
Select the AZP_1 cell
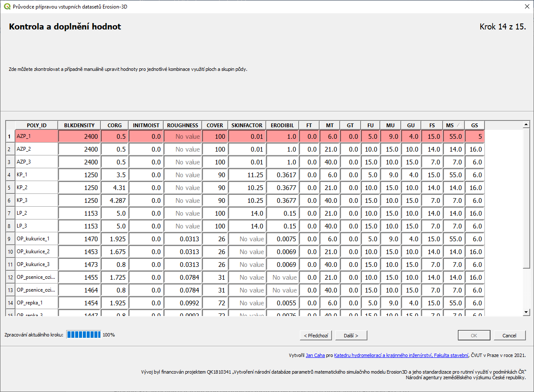coord(37,136)
